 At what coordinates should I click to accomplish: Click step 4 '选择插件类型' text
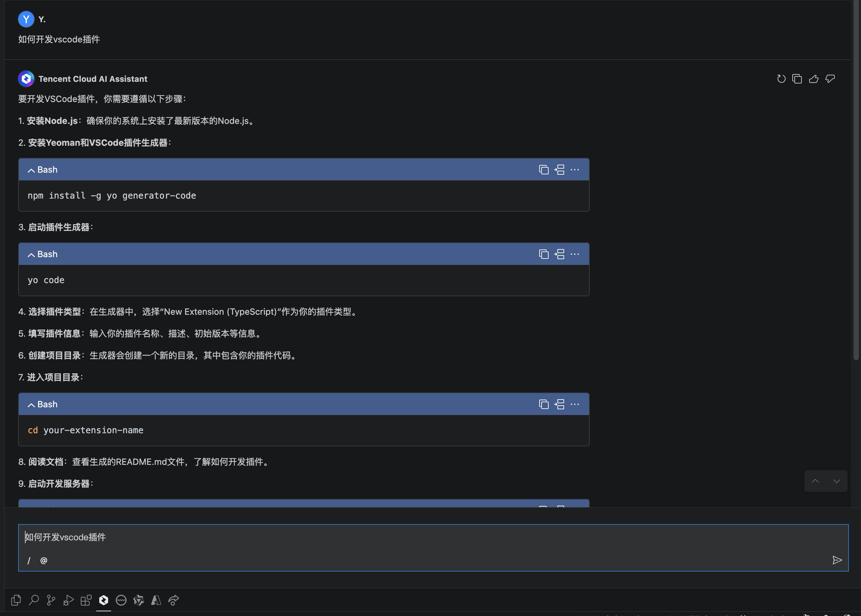55,312
